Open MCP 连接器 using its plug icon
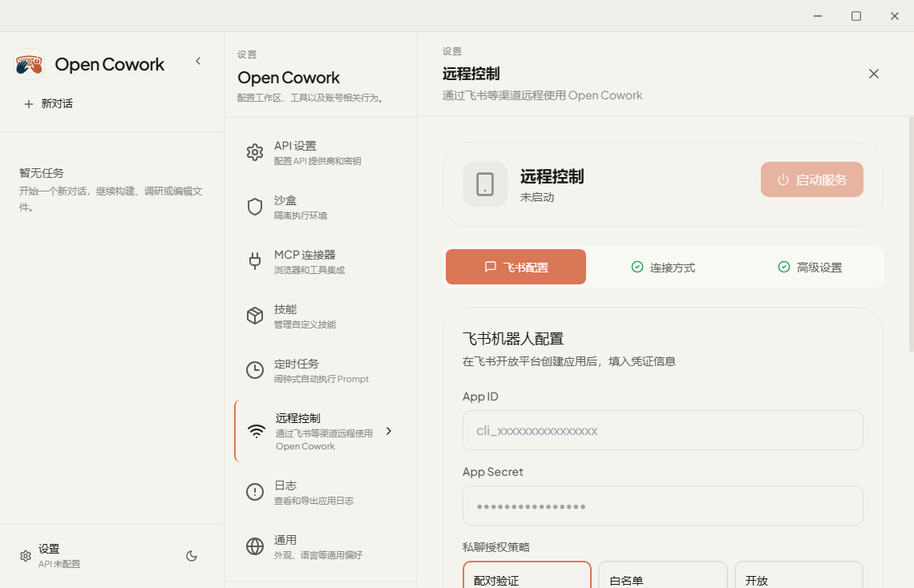 [255, 260]
